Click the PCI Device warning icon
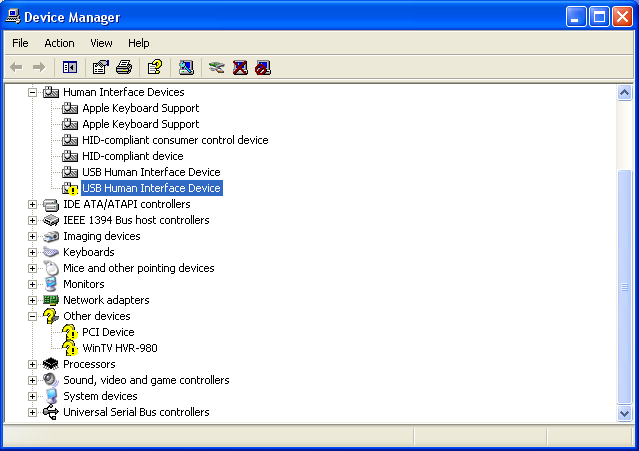639x451 pixels. tap(70, 332)
